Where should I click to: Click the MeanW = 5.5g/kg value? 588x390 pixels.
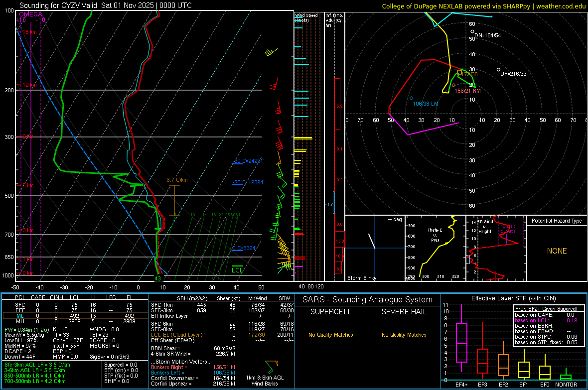(25, 335)
